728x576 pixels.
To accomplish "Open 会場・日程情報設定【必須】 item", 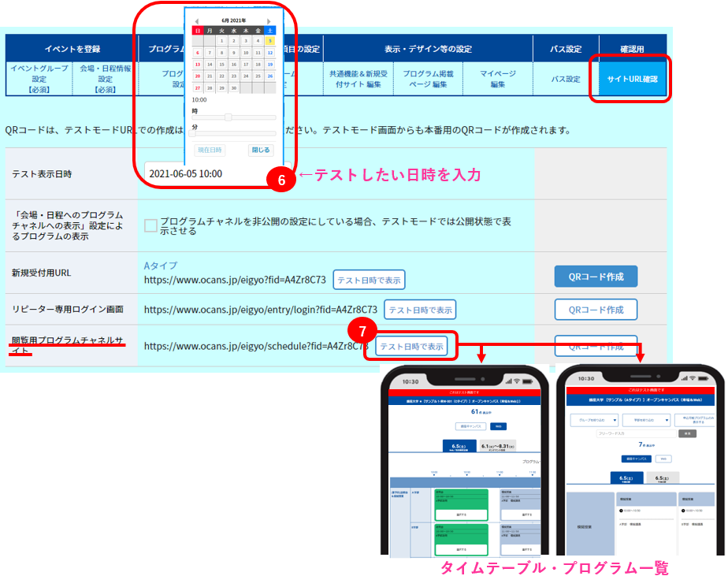I will (106, 79).
